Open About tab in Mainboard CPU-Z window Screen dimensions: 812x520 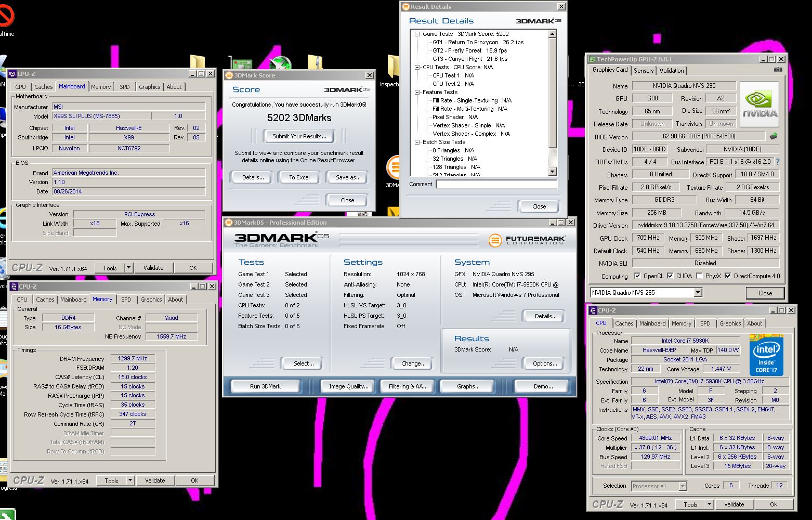tap(174, 87)
